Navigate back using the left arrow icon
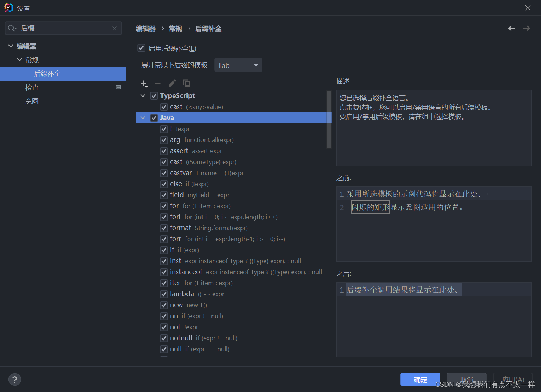 coord(511,28)
